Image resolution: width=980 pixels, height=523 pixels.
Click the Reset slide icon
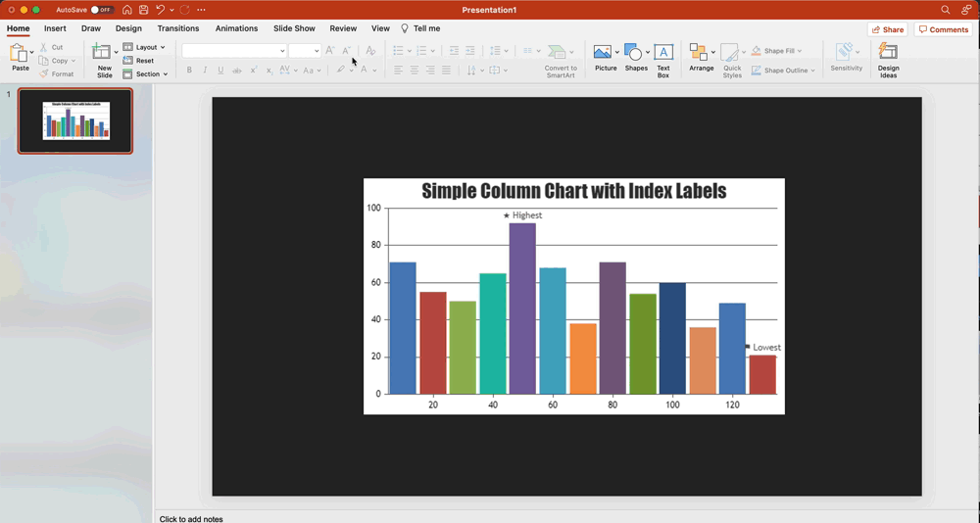tap(127, 61)
